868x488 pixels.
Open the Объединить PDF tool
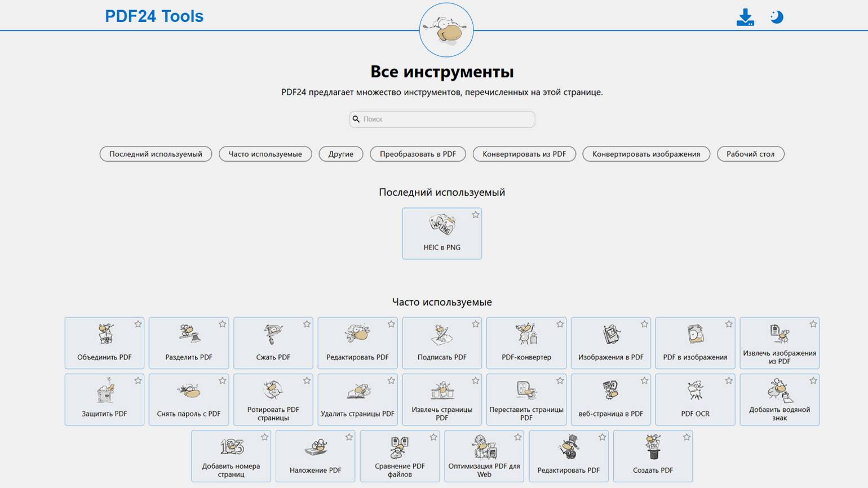(104, 343)
